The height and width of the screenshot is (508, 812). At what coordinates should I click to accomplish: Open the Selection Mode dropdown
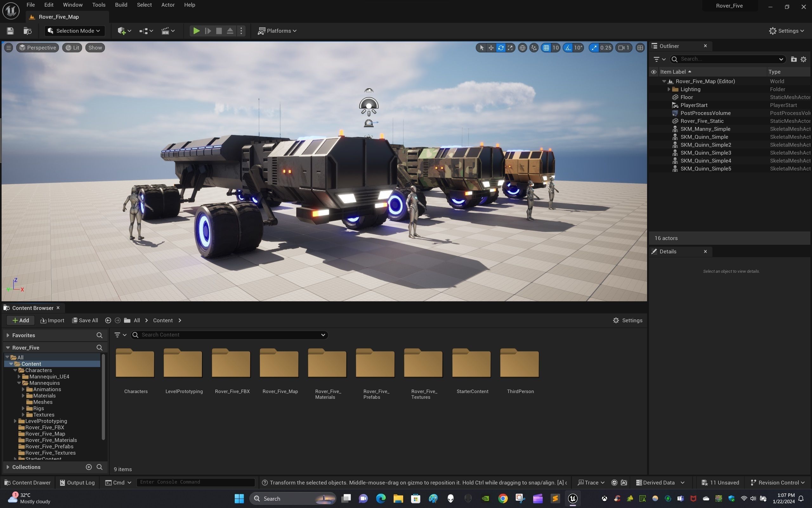[x=75, y=31]
